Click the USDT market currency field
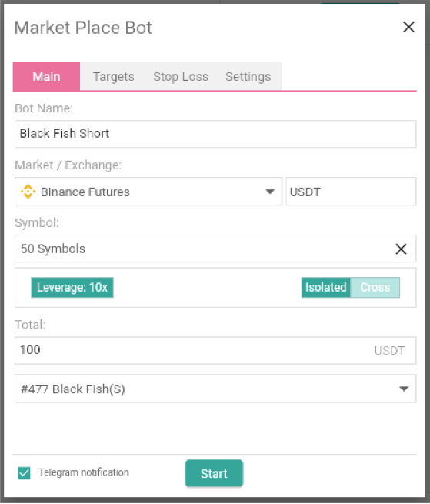This screenshot has width=430, height=504. click(351, 192)
